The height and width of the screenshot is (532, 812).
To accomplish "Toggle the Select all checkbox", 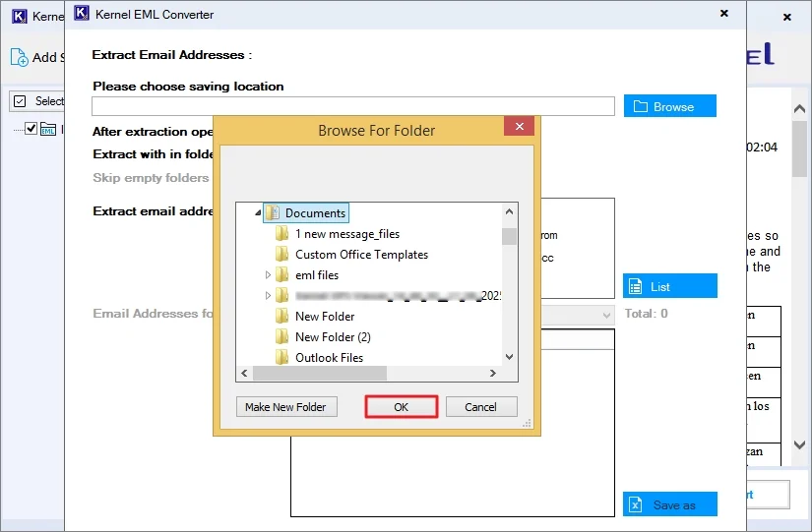I will [19, 101].
